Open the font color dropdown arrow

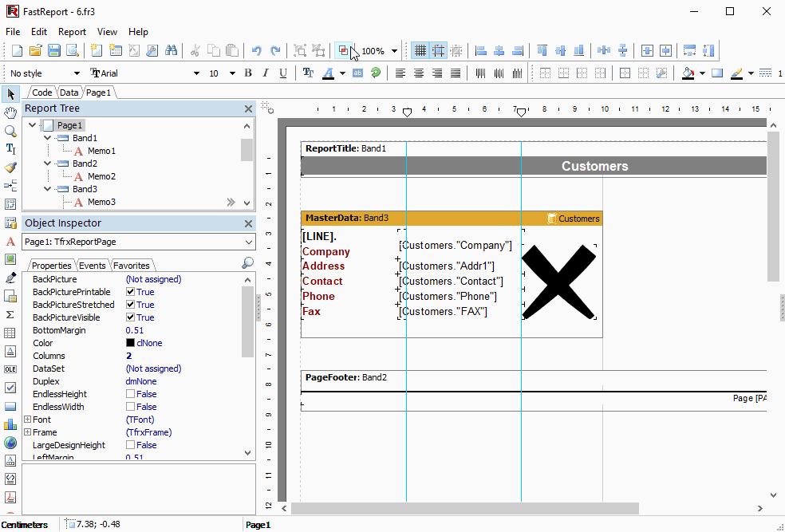[342, 73]
